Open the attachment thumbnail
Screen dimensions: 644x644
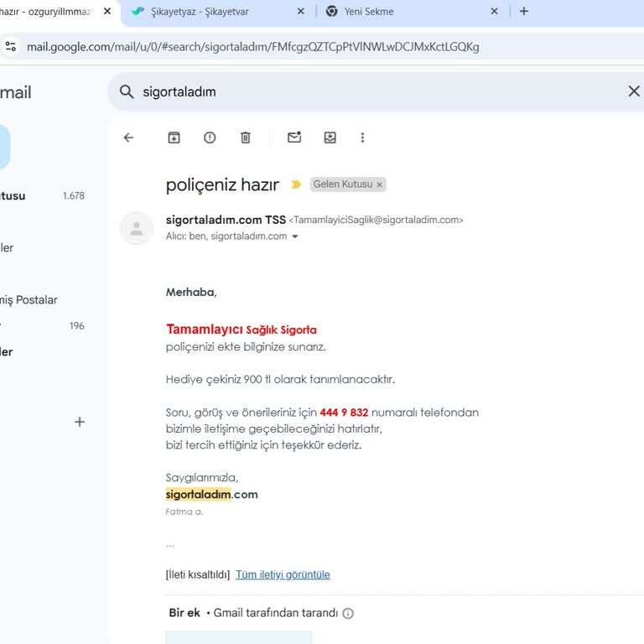point(239,637)
